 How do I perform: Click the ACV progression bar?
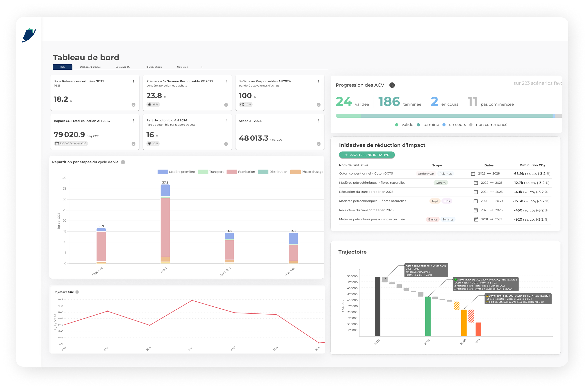coord(449,116)
